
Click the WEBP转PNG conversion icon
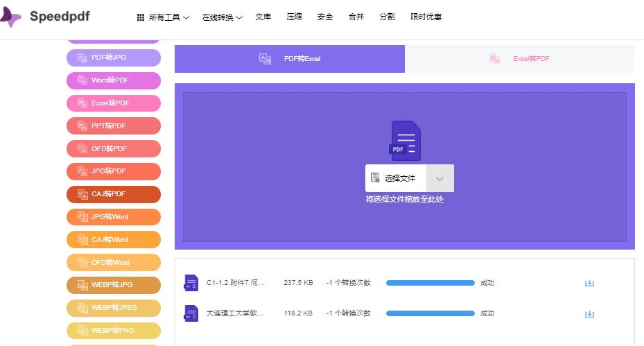(x=82, y=330)
